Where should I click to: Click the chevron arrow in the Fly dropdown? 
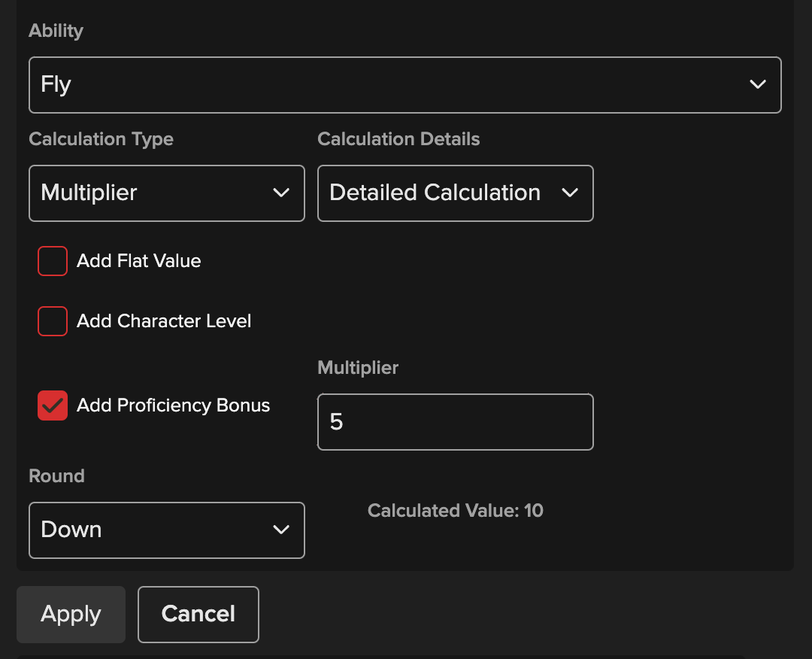click(757, 84)
